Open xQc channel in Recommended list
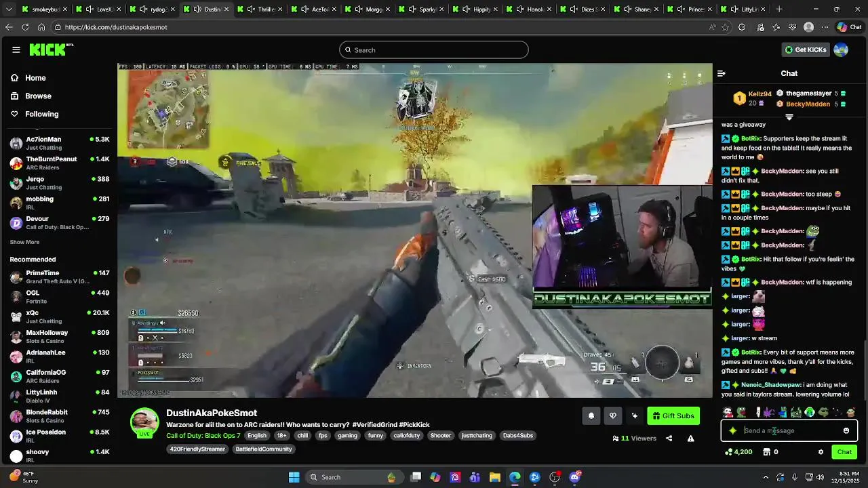Screen dimensions: 868x488 coord(60,317)
